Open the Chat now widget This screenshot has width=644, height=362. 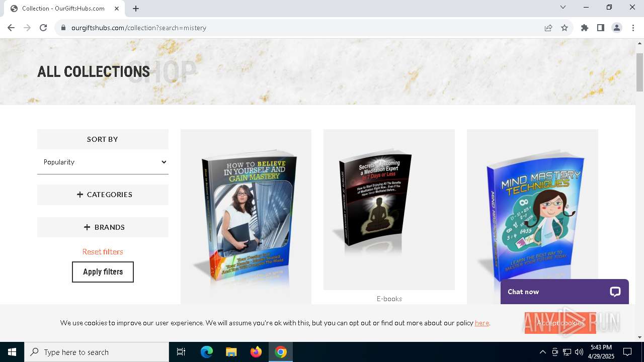pyautogui.click(x=565, y=292)
